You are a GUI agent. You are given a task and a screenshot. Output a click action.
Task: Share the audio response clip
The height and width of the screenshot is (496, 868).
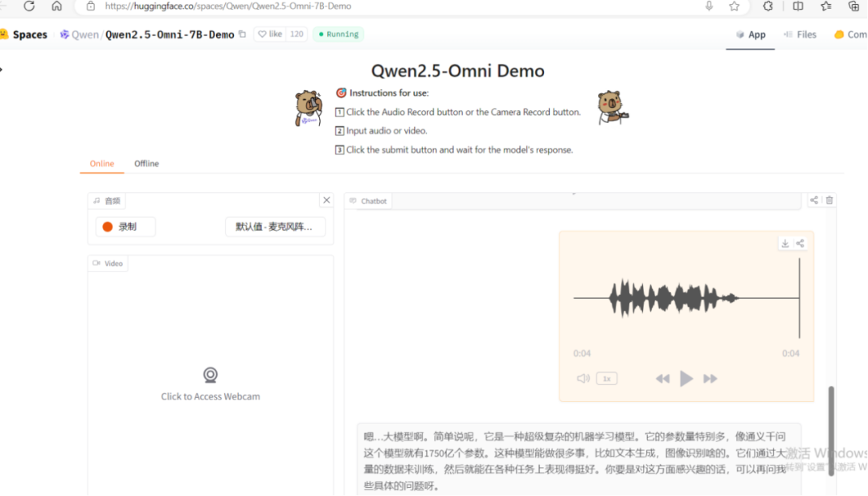800,244
